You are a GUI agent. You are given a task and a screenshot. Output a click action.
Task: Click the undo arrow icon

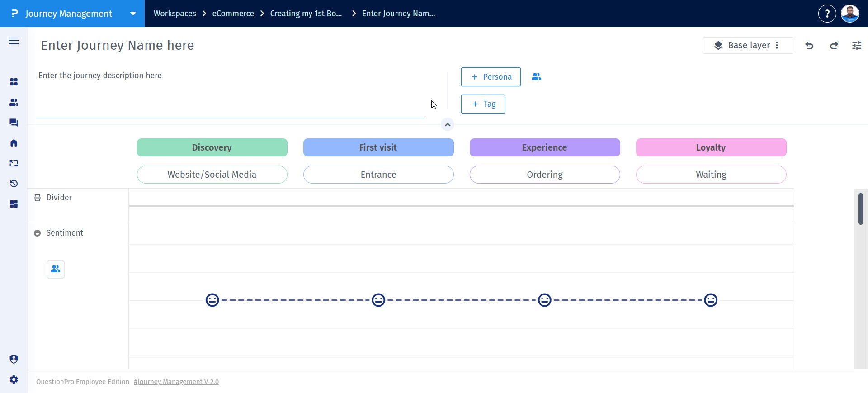tap(810, 45)
